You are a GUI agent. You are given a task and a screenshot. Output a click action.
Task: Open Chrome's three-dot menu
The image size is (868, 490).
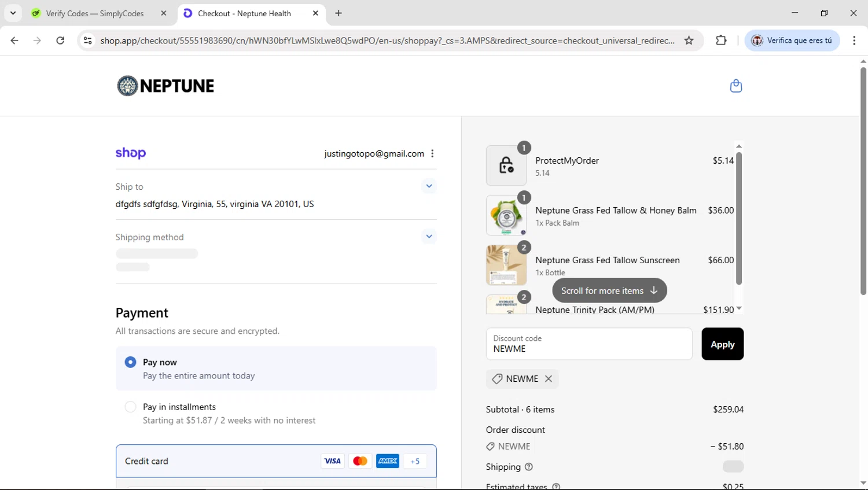click(854, 40)
